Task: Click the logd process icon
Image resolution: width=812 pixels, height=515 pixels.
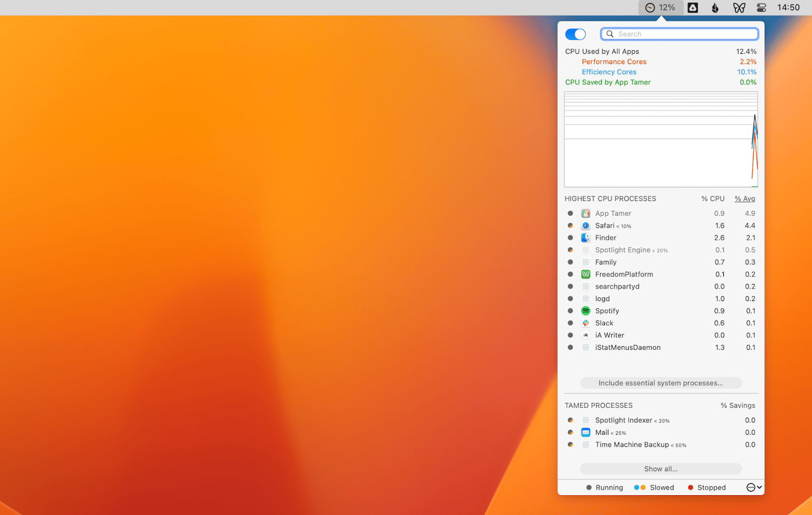Action: tap(586, 299)
